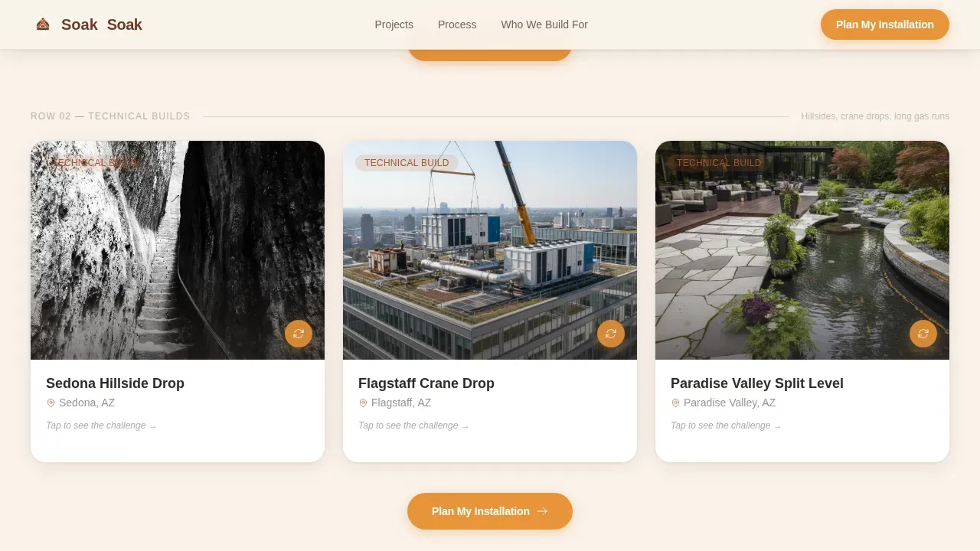Open the Projects nav item
The height and width of the screenshot is (551, 980).
tap(394, 24)
